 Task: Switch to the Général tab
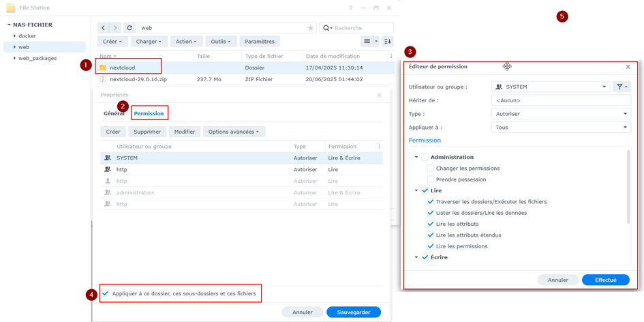114,113
